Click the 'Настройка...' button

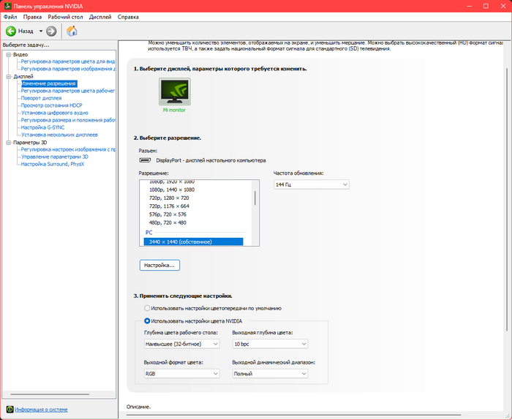[x=159, y=265]
